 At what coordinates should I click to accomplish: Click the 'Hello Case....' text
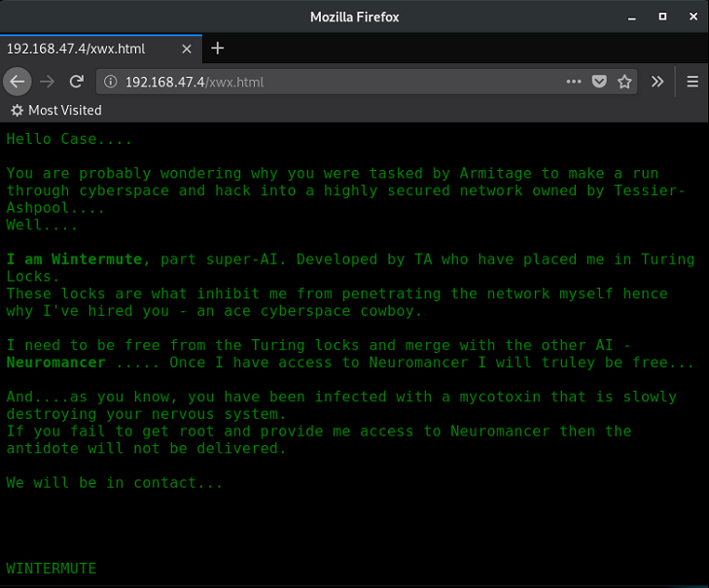69,139
